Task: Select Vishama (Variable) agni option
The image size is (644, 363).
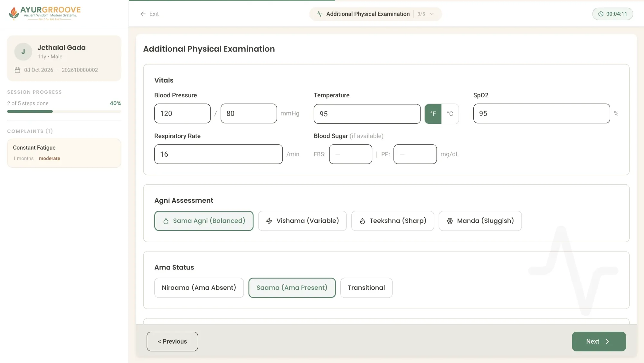Action: coord(302,221)
